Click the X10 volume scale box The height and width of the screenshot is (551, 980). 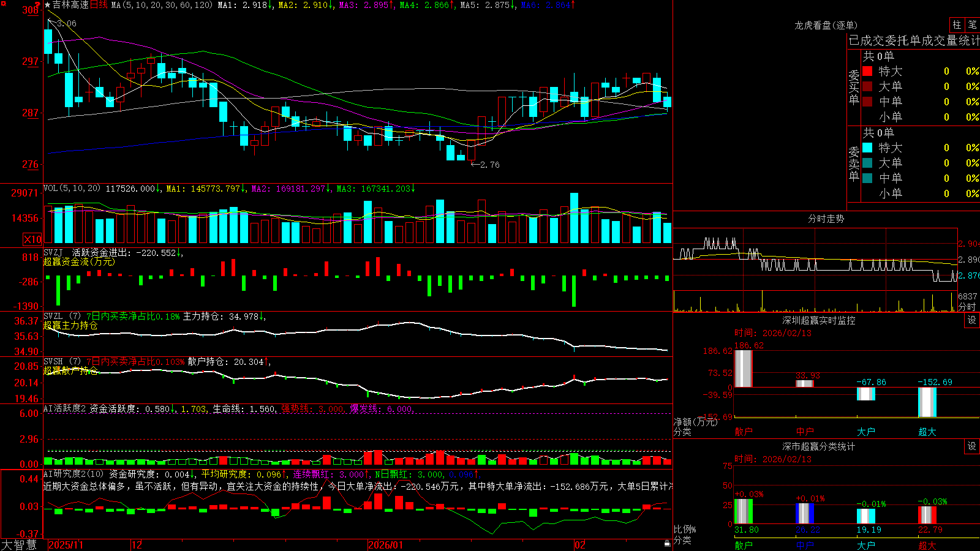[32, 239]
